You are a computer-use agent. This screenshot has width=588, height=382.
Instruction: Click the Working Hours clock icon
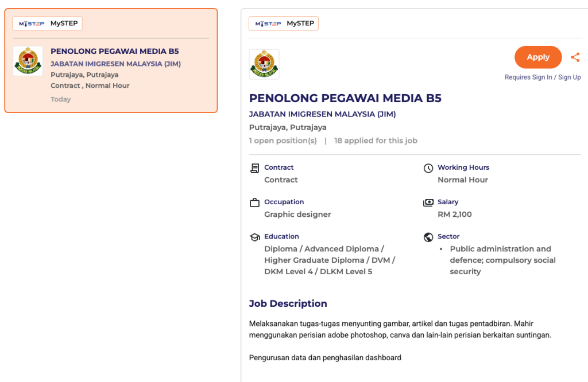[x=428, y=168]
